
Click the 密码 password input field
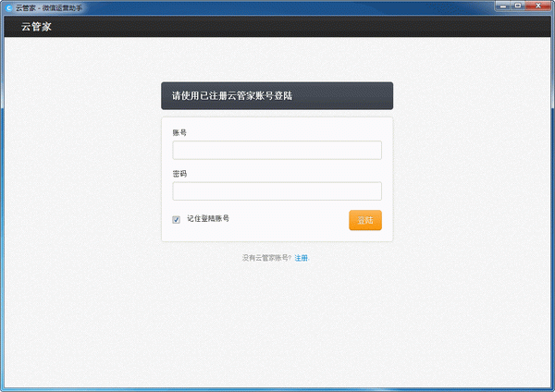277,191
